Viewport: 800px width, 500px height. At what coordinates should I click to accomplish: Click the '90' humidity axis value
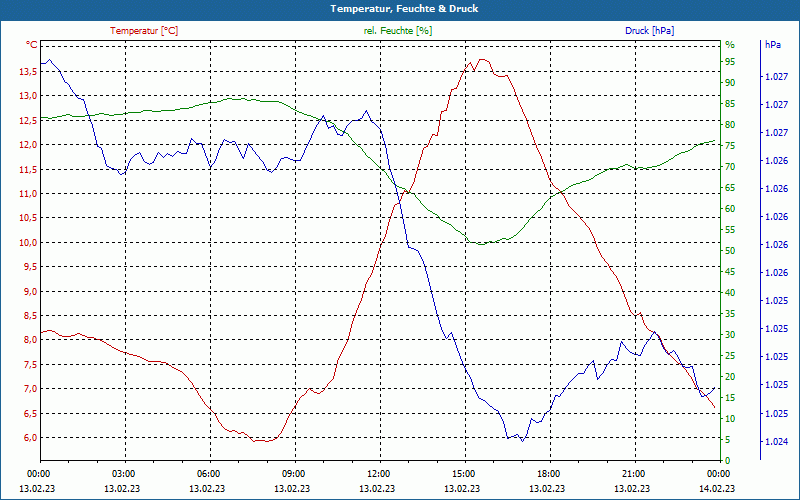tap(730, 83)
